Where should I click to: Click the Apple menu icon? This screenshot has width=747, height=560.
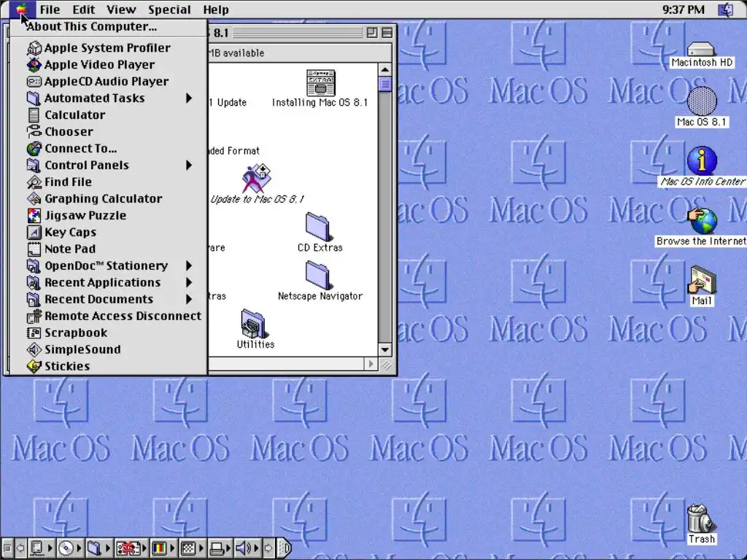pos(21,9)
